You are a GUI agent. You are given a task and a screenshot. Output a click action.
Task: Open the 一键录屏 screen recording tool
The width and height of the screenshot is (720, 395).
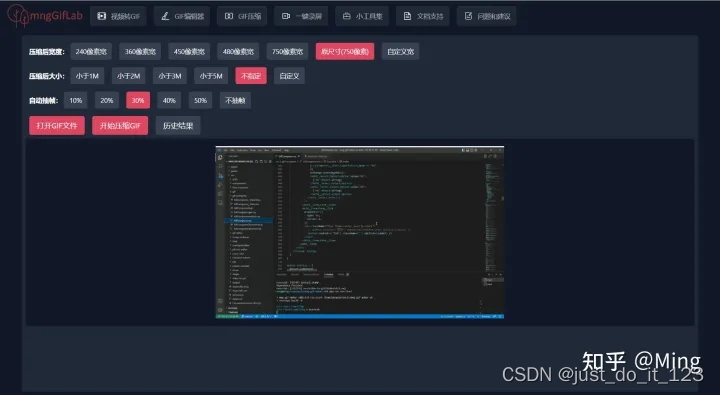pos(301,16)
